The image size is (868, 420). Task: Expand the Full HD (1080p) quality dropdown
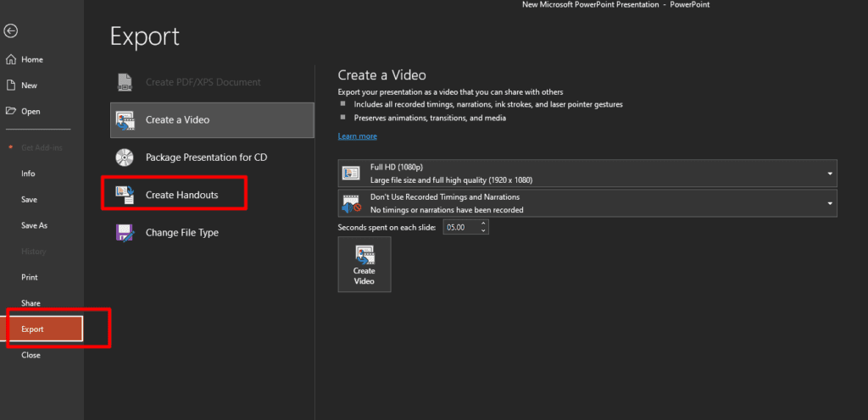pos(828,174)
